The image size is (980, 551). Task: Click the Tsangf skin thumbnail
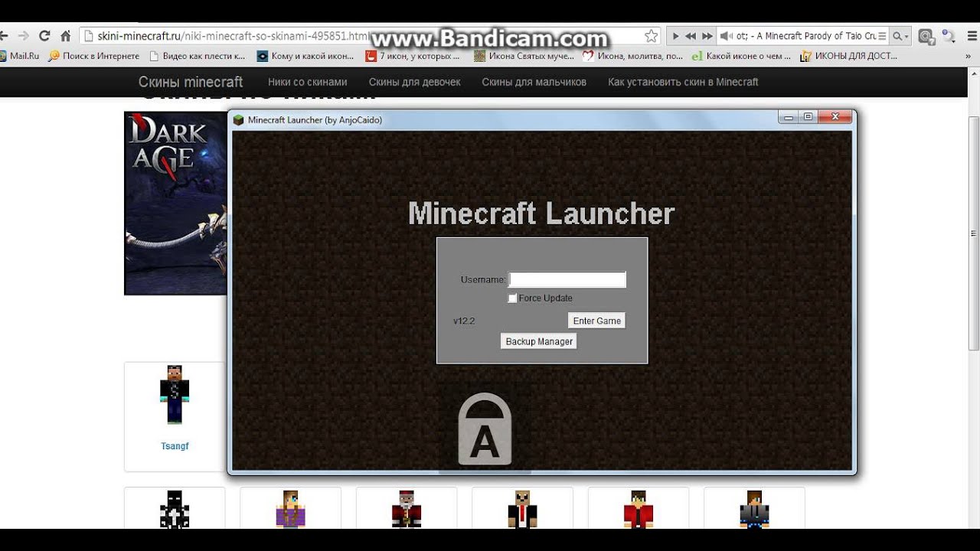175,395
